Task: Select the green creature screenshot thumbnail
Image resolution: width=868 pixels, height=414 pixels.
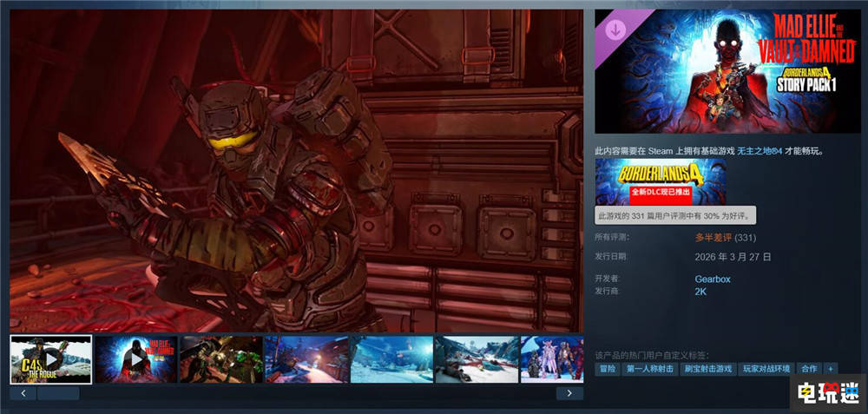Action: (x=220, y=358)
